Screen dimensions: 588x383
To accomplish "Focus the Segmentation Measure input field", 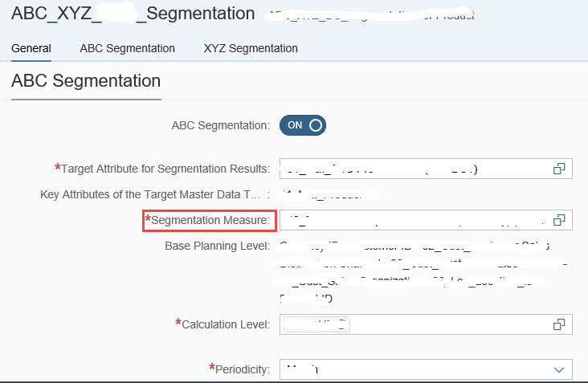I will [413, 220].
